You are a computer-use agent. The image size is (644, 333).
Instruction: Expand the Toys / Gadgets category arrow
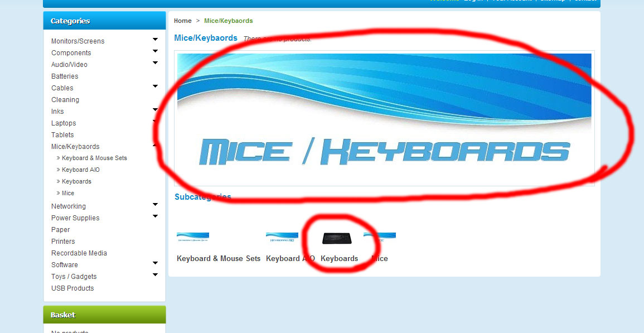coord(155,274)
